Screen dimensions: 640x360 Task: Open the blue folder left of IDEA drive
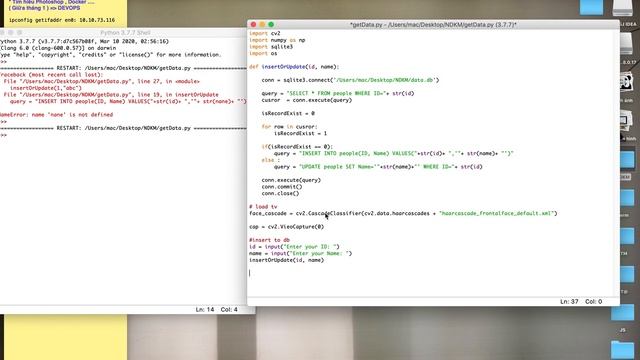click(591, 7)
